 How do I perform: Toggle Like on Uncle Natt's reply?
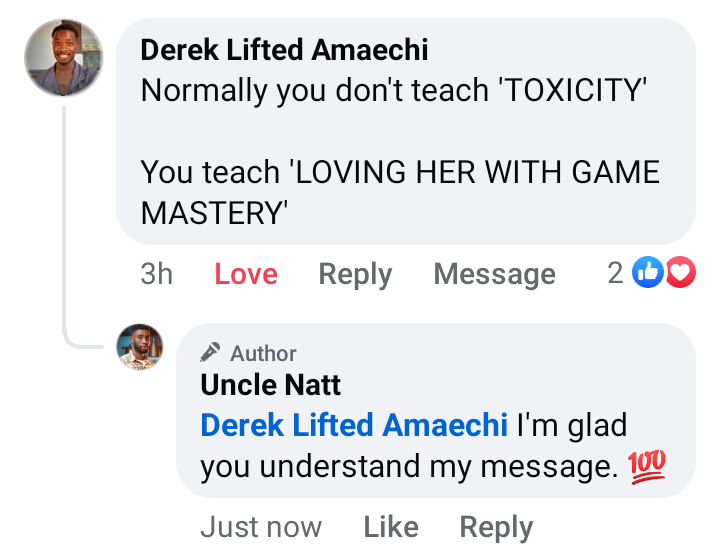[390, 526]
